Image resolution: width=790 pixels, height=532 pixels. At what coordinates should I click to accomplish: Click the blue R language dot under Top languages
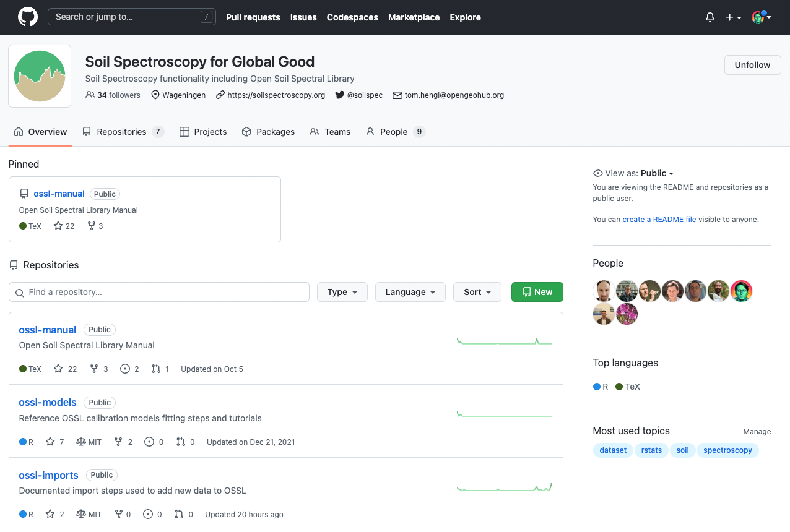pos(597,387)
